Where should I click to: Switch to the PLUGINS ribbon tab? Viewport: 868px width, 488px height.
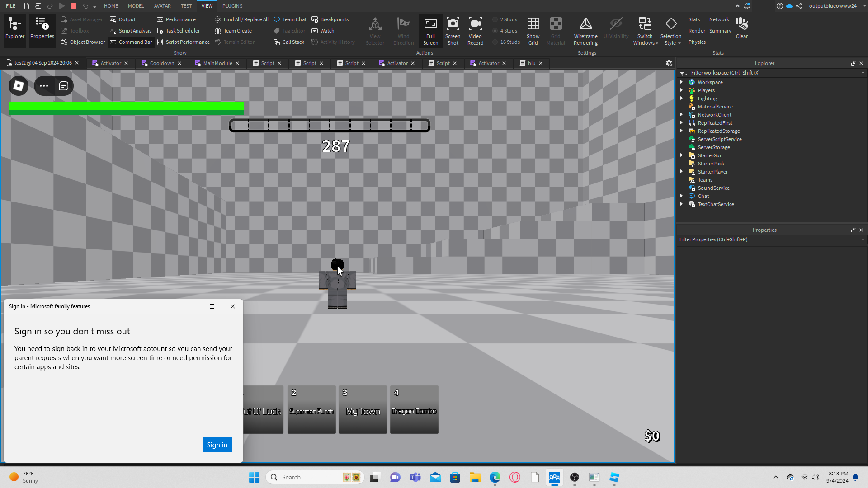232,6
